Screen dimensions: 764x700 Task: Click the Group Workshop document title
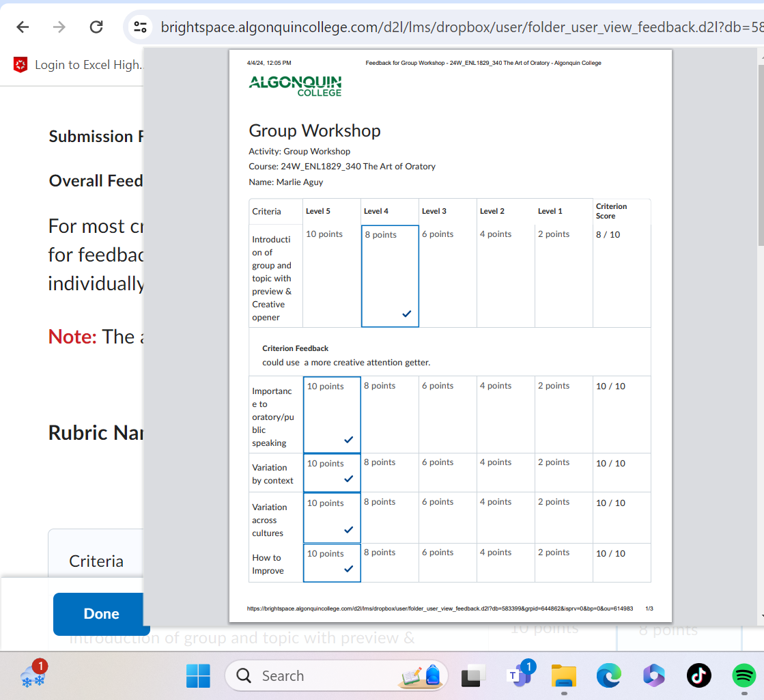click(315, 130)
